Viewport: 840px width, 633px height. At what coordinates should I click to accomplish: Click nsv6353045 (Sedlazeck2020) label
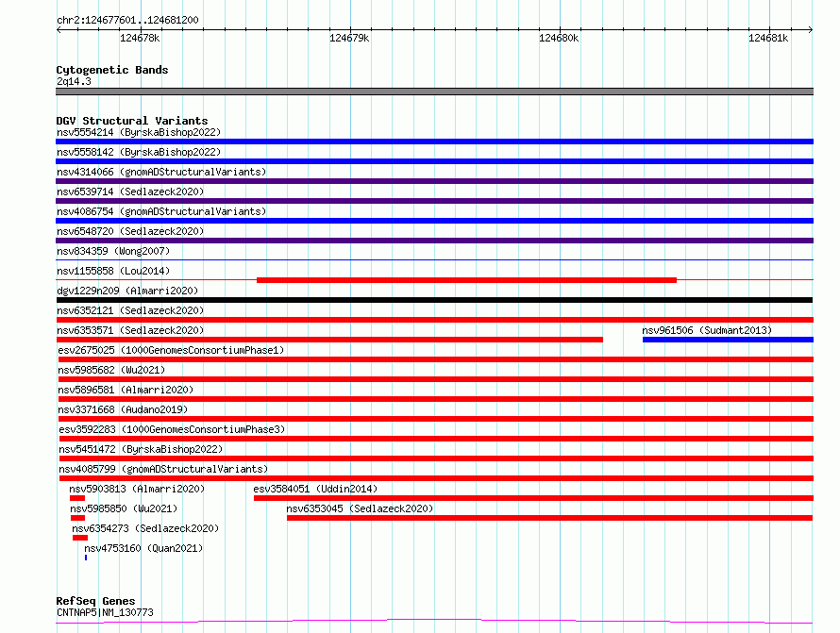coord(360,508)
